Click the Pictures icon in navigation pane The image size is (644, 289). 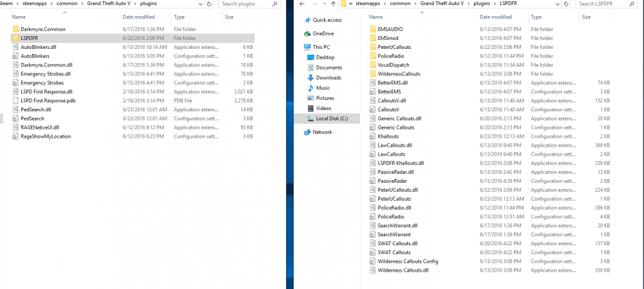[311, 98]
